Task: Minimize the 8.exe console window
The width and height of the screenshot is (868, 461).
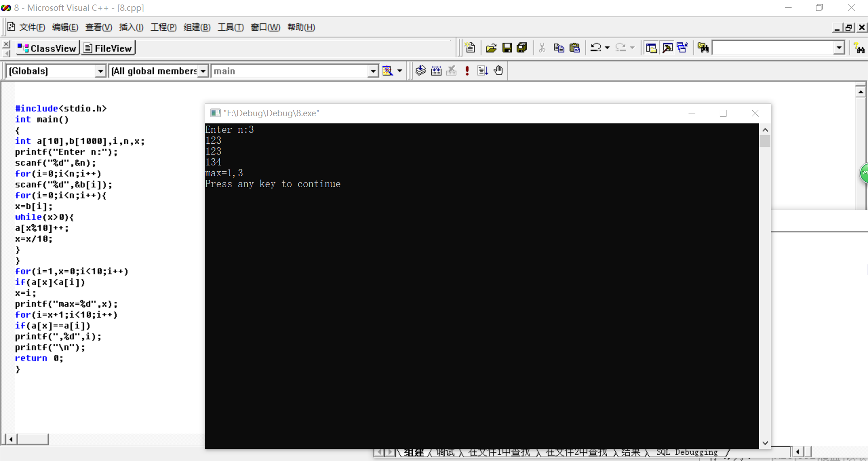Action: (692, 113)
